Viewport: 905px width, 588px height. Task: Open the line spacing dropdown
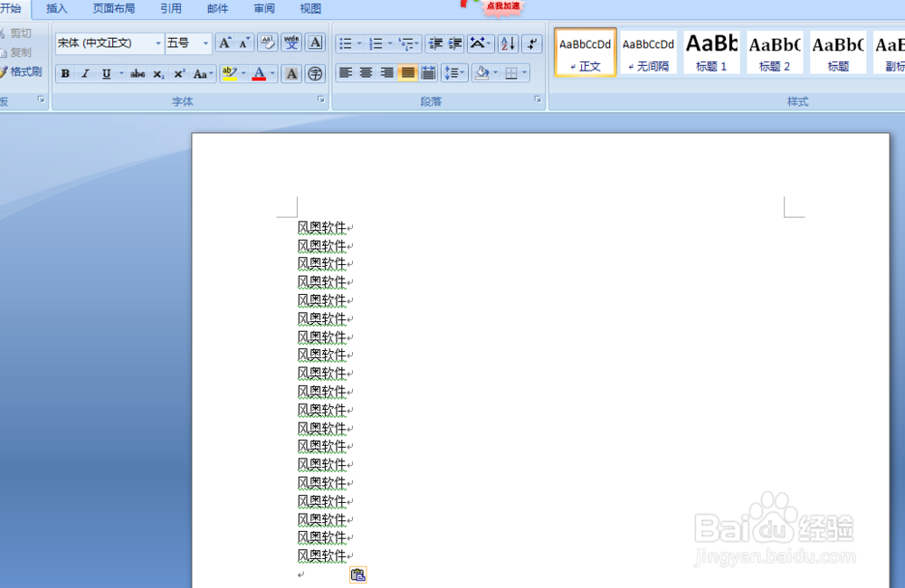(455, 72)
